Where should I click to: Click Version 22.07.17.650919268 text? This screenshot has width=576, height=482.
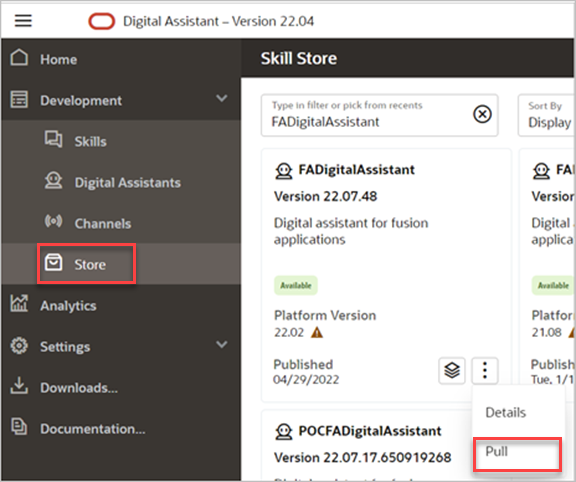[x=363, y=458]
